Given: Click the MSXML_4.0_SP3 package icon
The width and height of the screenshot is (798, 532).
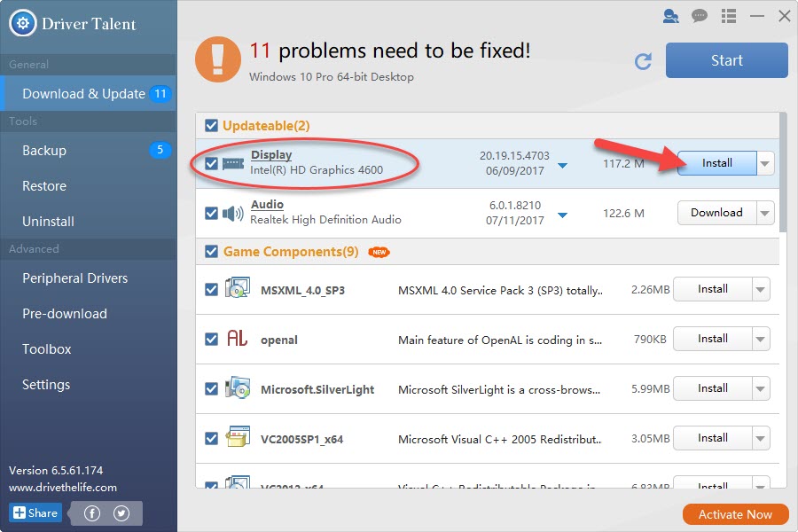Looking at the screenshot, I should 238,287.
